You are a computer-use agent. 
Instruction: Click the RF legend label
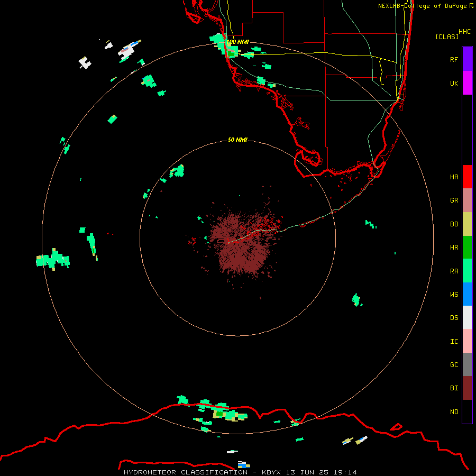[x=454, y=59]
